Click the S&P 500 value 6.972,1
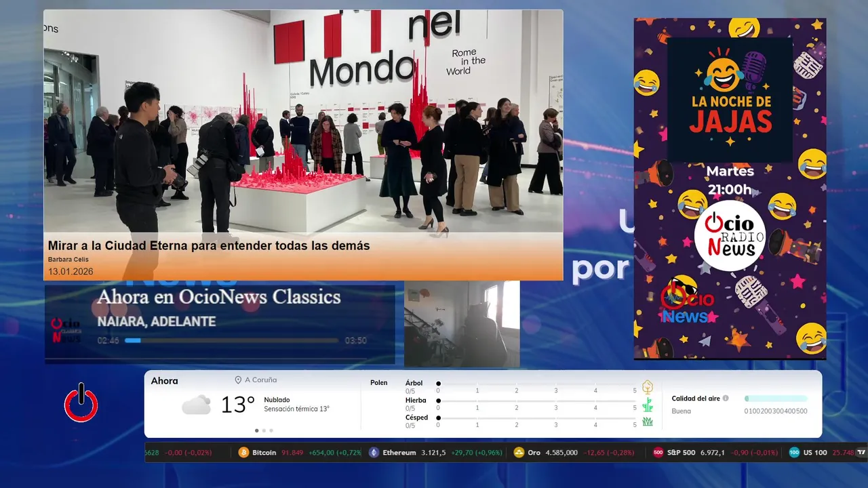 (x=713, y=452)
